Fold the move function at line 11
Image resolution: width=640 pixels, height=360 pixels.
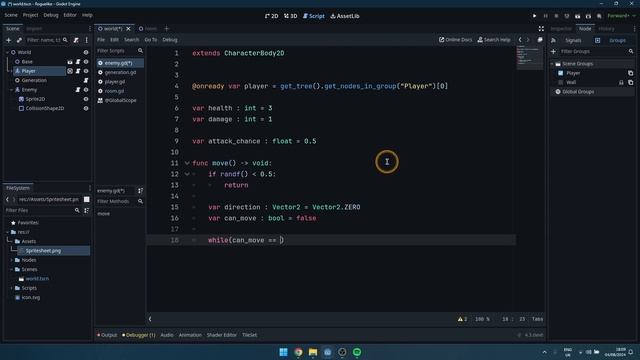187,163
